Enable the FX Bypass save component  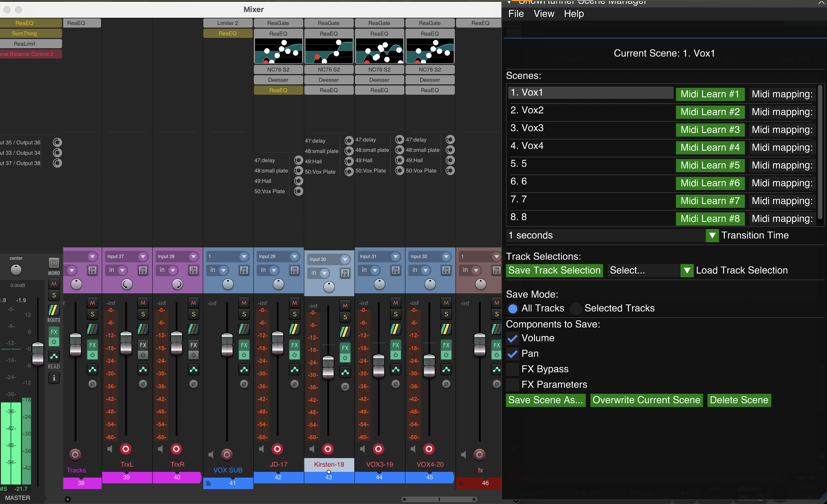tap(513, 369)
